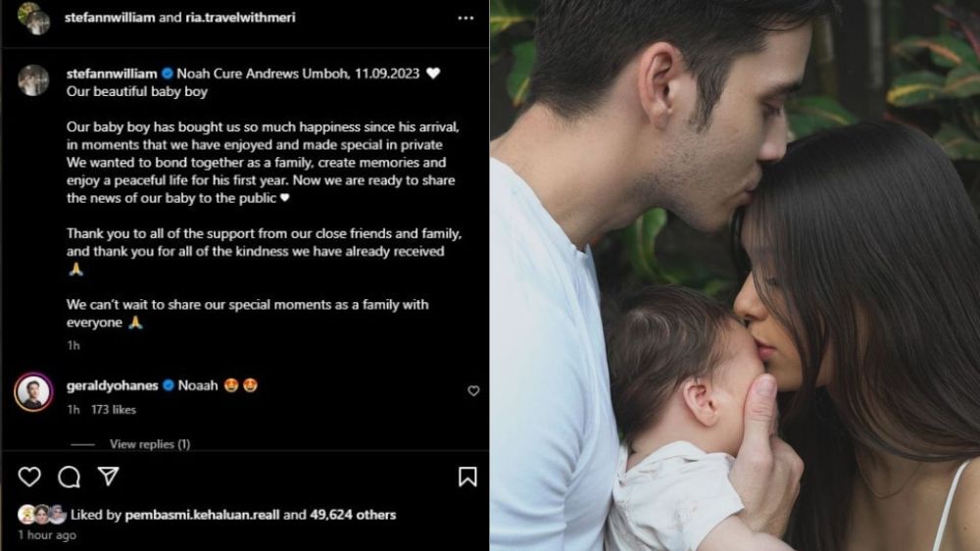The image size is (980, 551).
Task: Open pembasmi.kehaluan.reall profile
Action: [202, 515]
